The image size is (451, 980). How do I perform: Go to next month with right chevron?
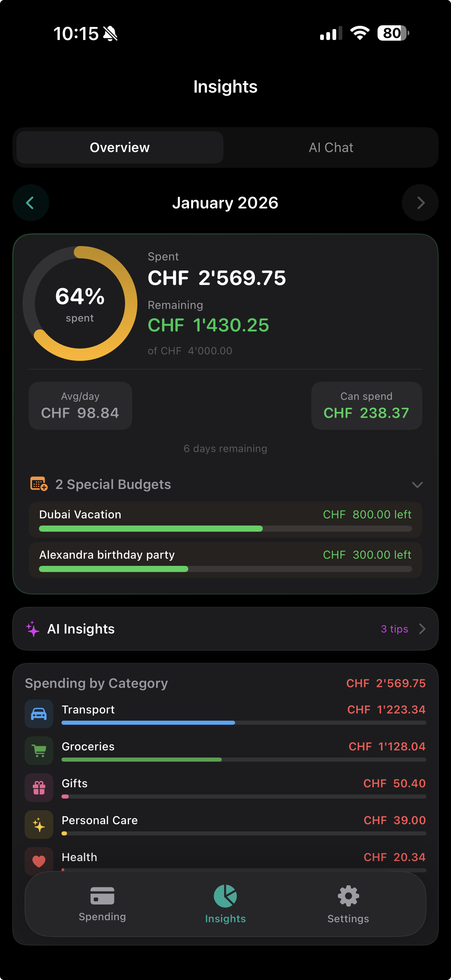(x=420, y=203)
